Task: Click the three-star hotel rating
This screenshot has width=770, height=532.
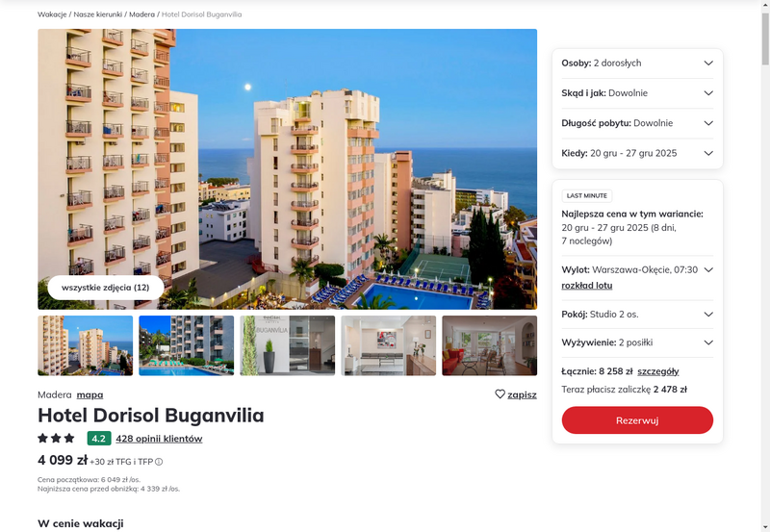Action: coord(56,438)
